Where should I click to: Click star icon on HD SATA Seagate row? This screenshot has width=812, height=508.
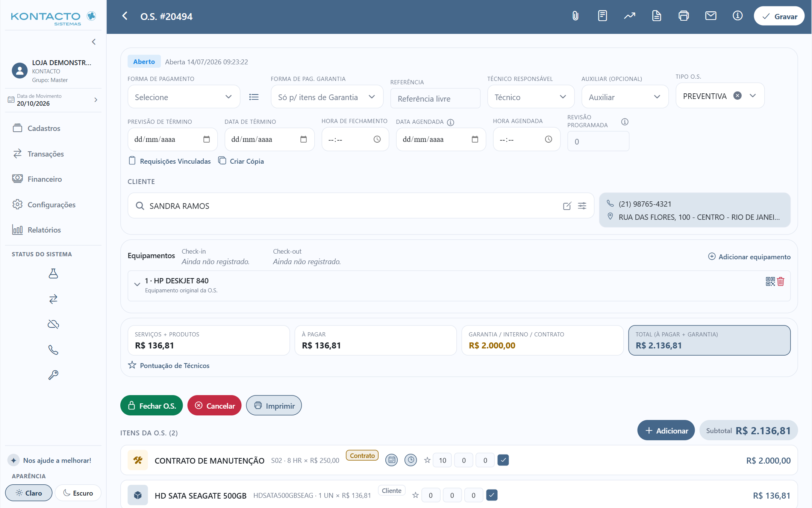(415, 495)
